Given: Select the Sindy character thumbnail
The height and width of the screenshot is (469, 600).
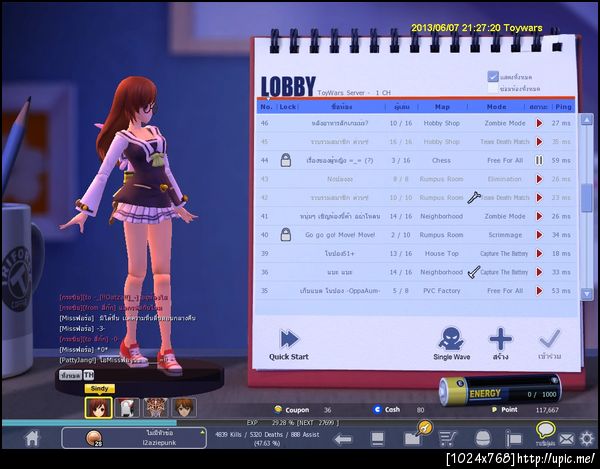Looking at the screenshot, I should tap(98, 407).
